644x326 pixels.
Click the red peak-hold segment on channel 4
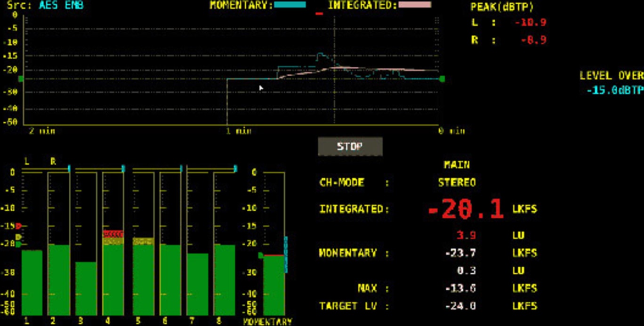[113, 234]
